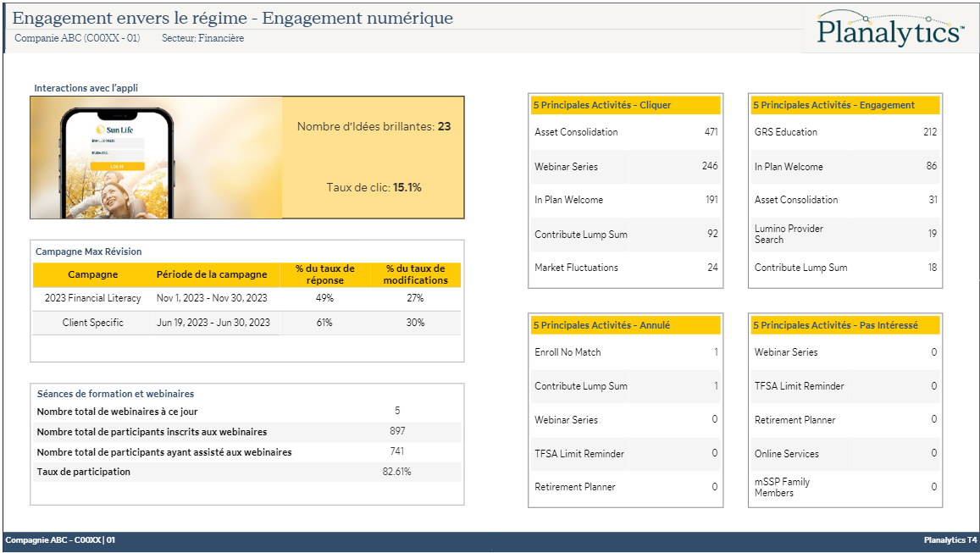Select Enroll No Match in Annulé panel
Image resolution: width=980 pixels, height=553 pixels.
tap(568, 352)
